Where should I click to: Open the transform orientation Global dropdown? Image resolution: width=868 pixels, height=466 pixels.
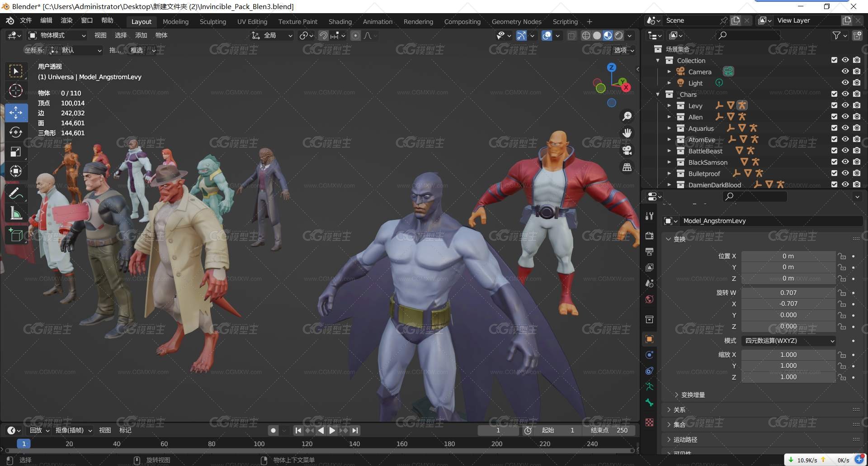pos(273,35)
